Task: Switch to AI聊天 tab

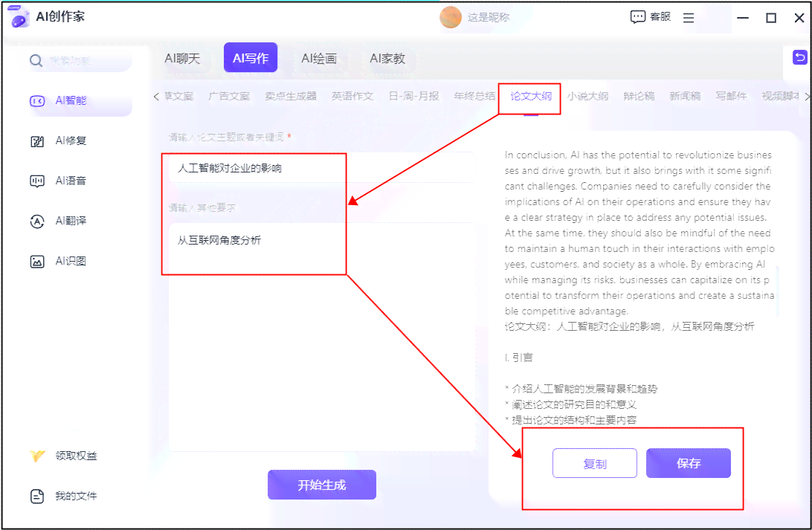Action: (x=182, y=59)
